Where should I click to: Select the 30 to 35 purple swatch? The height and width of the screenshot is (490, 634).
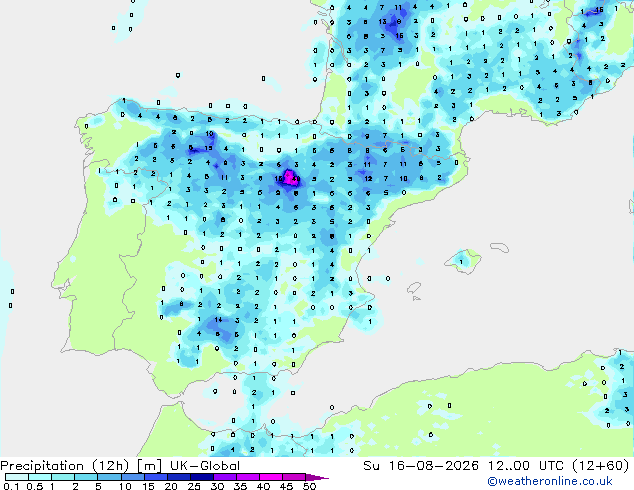pyautogui.click(x=224, y=477)
